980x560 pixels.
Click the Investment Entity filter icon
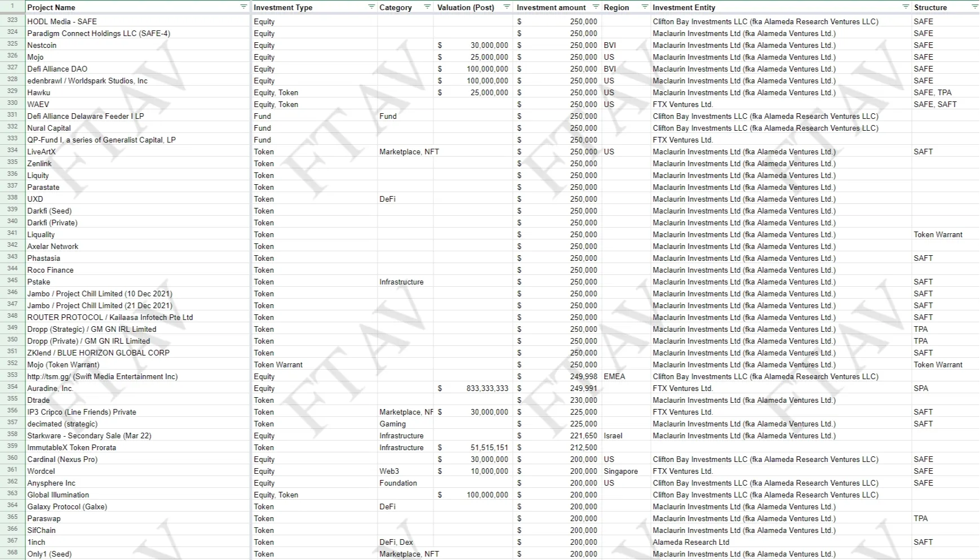[x=906, y=7]
